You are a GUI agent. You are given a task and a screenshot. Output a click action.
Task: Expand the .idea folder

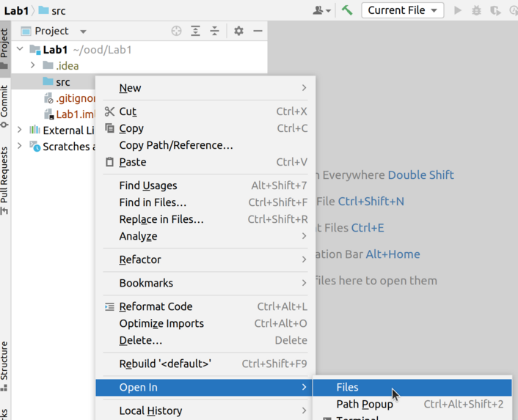(x=33, y=66)
